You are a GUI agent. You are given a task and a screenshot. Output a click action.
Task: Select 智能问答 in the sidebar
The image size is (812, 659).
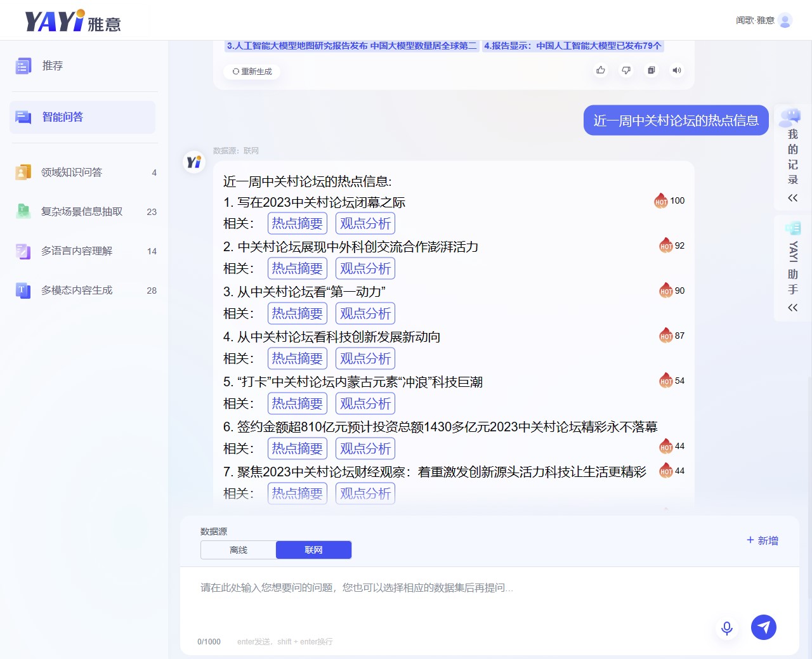(x=62, y=117)
